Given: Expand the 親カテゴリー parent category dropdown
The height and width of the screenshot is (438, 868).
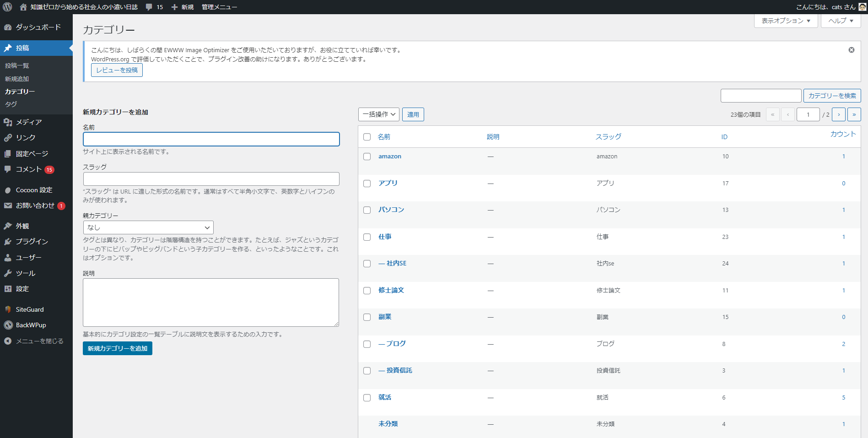Looking at the screenshot, I should 148,227.
